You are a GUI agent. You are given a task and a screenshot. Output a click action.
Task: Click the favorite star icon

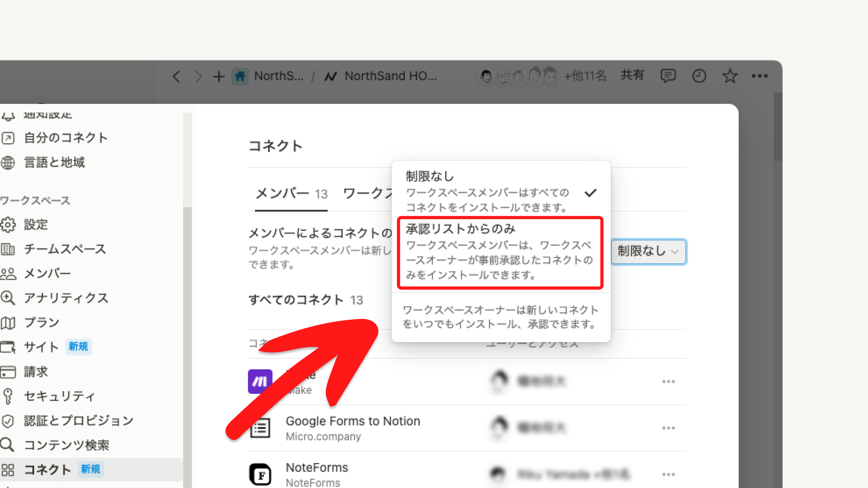(x=729, y=76)
